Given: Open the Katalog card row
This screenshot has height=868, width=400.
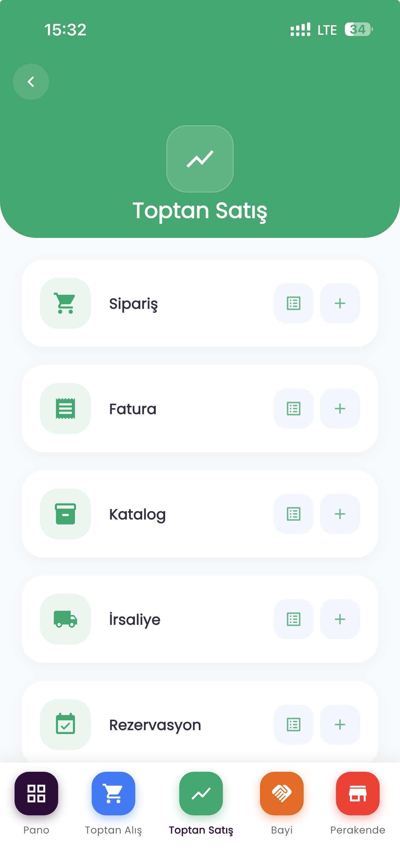Looking at the screenshot, I should (x=200, y=514).
